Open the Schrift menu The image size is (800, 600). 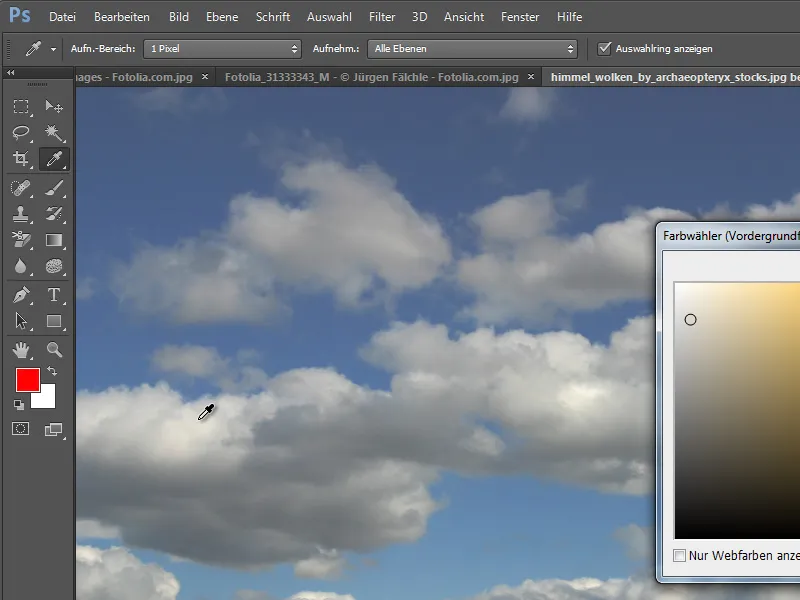(273, 17)
